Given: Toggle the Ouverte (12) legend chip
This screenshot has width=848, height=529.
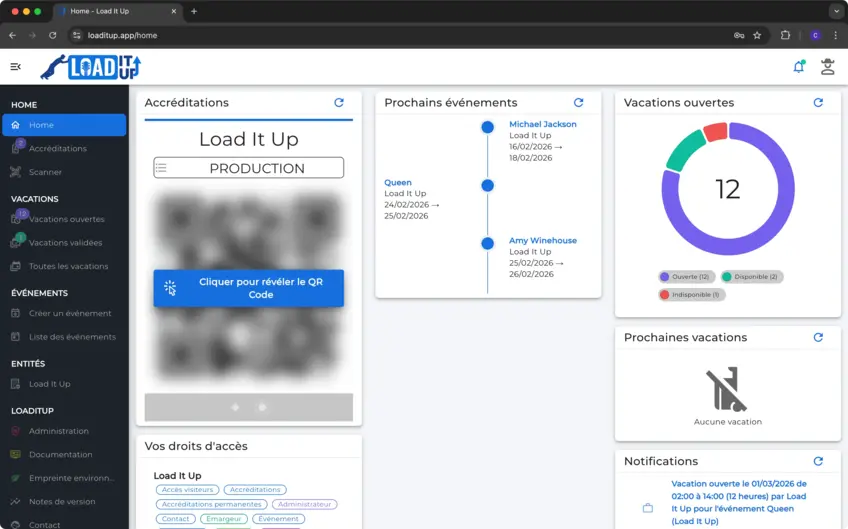Looking at the screenshot, I should (x=685, y=277).
